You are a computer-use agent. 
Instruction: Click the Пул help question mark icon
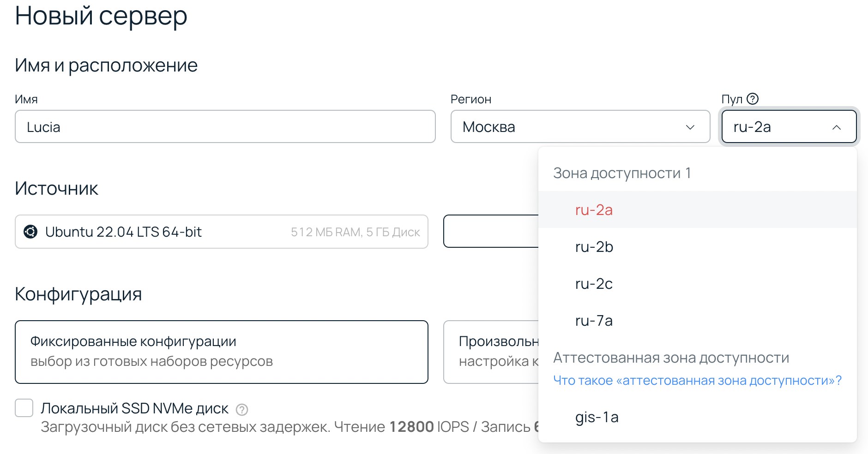(753, 99)
